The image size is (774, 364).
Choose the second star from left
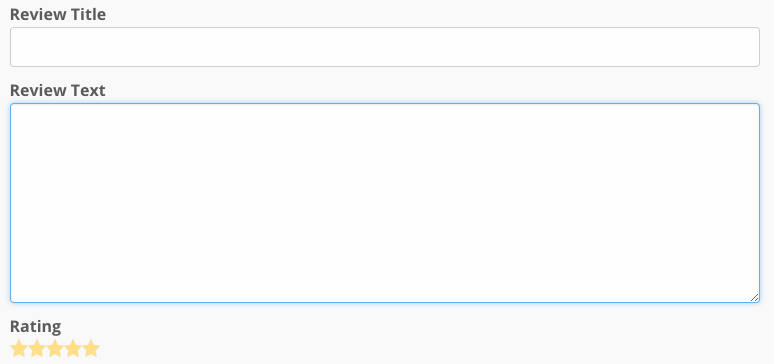click(x=37, y=348)
